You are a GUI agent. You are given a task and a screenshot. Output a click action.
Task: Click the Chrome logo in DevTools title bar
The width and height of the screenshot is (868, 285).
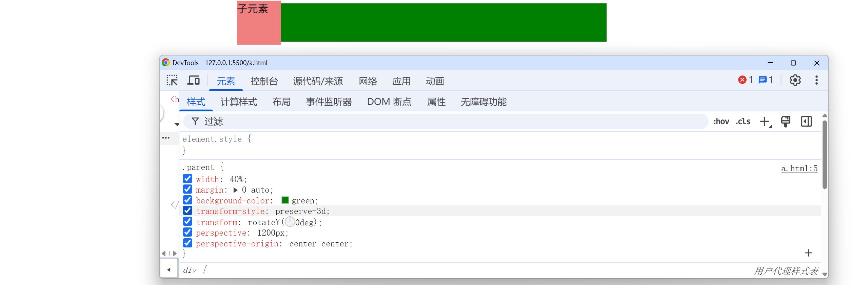pos(166,63)
